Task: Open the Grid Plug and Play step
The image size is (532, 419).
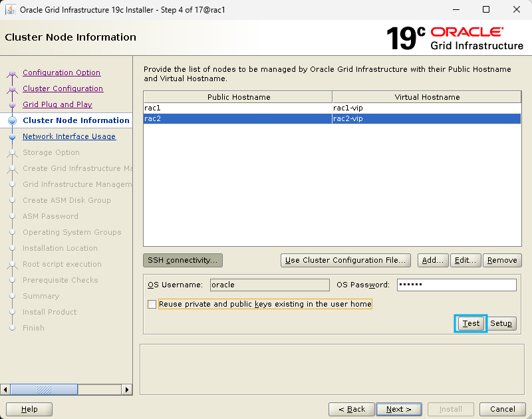Action: 57,104
